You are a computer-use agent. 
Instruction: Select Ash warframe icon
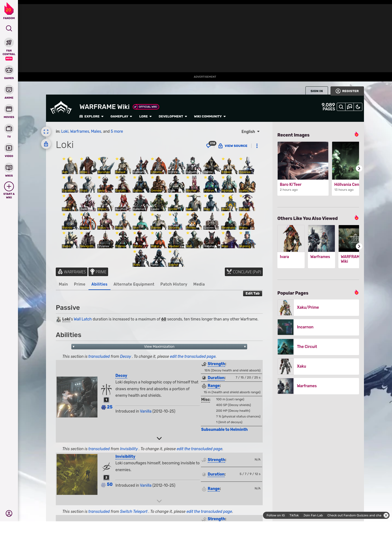[70, 165]
